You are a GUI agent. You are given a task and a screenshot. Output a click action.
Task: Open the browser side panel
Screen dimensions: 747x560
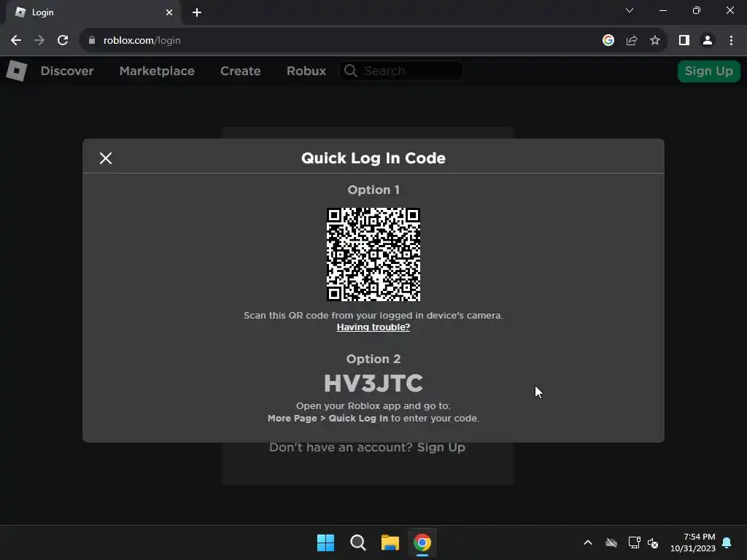[x=684, y=41]
